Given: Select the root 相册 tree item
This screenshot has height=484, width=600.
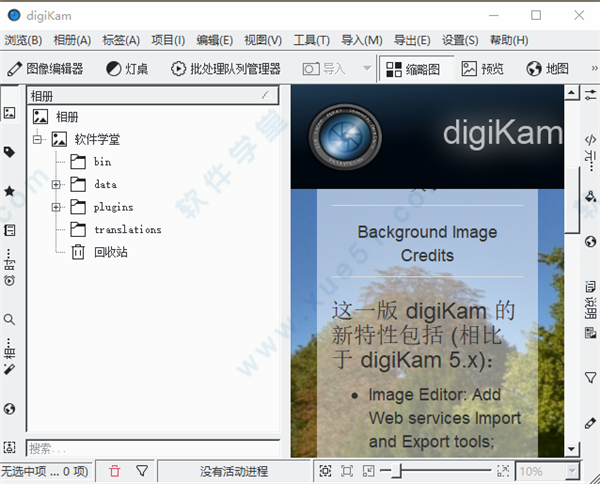Looking at the screenshot, I should coord(55,117).
